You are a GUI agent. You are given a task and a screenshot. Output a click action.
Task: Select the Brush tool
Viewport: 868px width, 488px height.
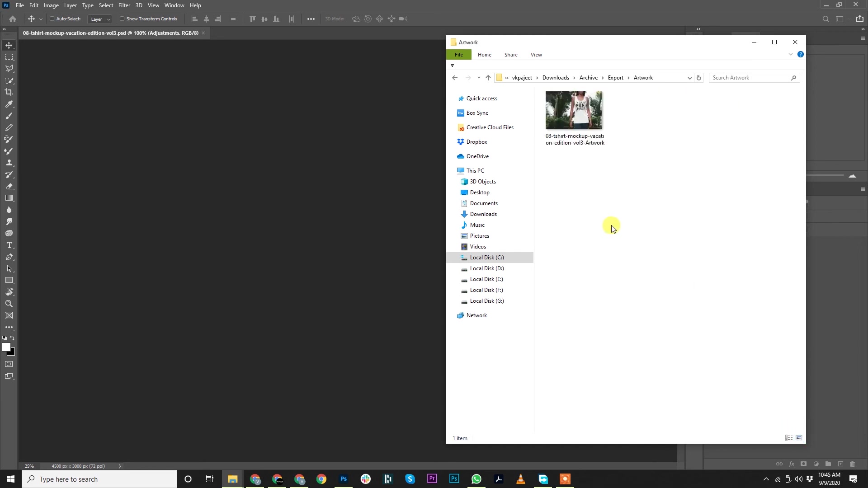9,115
